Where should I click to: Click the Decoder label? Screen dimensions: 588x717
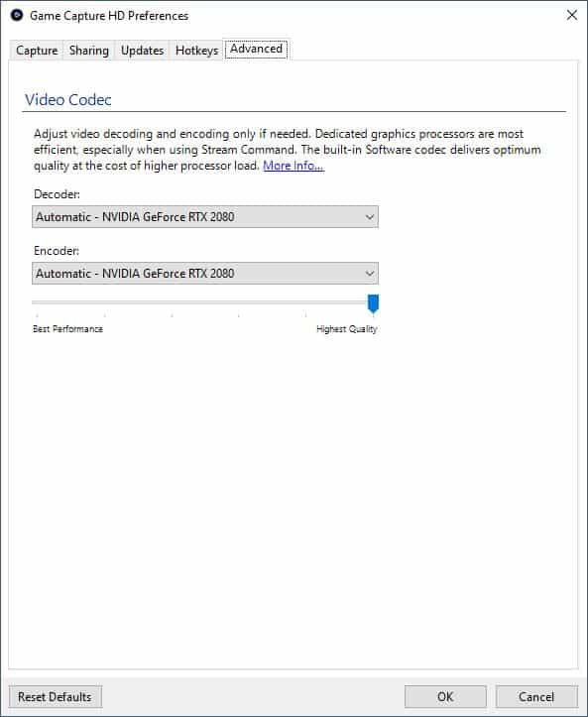point(57,194)
